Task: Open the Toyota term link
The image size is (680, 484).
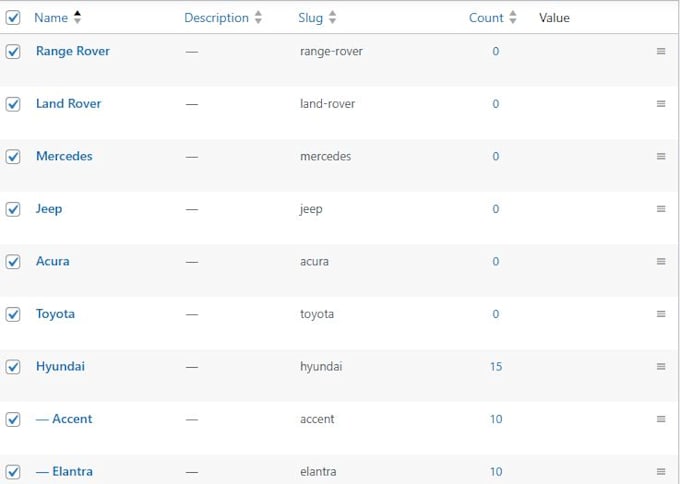Action: (x=55, y=314)
